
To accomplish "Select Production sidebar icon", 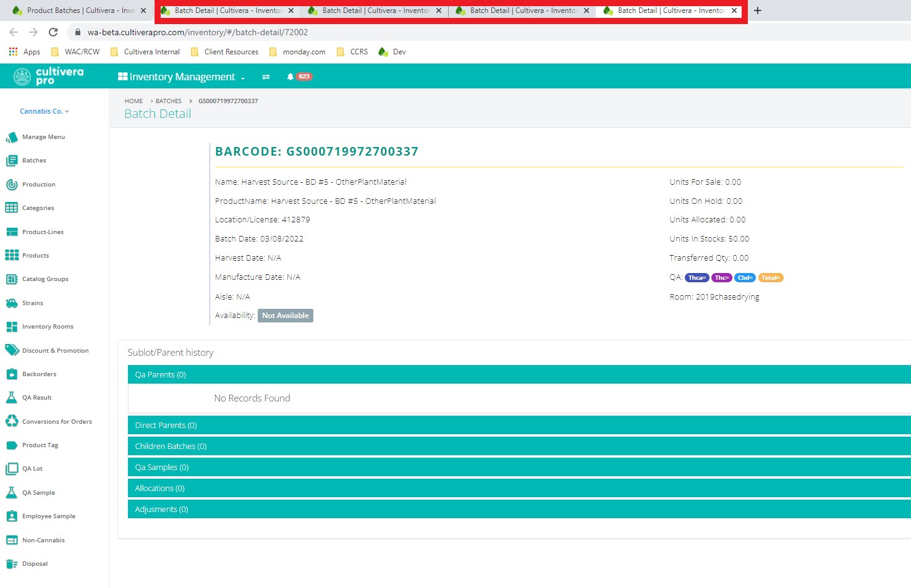I will pos(12,185).
